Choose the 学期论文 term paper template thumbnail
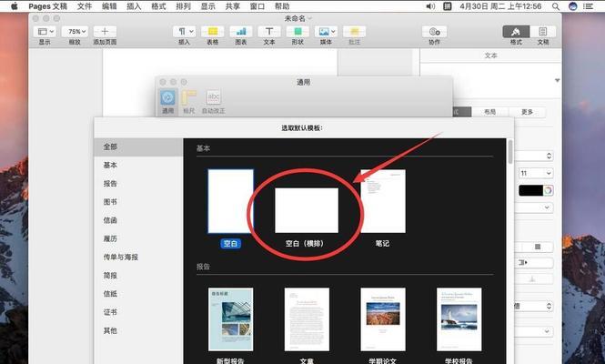 click(383, 319)
